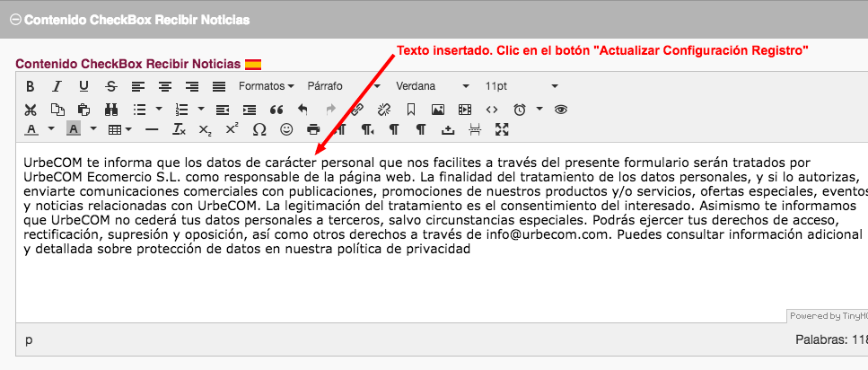868x370 pixels.
Task: Collapse the Contenido CheckBox Recibir Noticias section
Action: [x=15, y=20]
